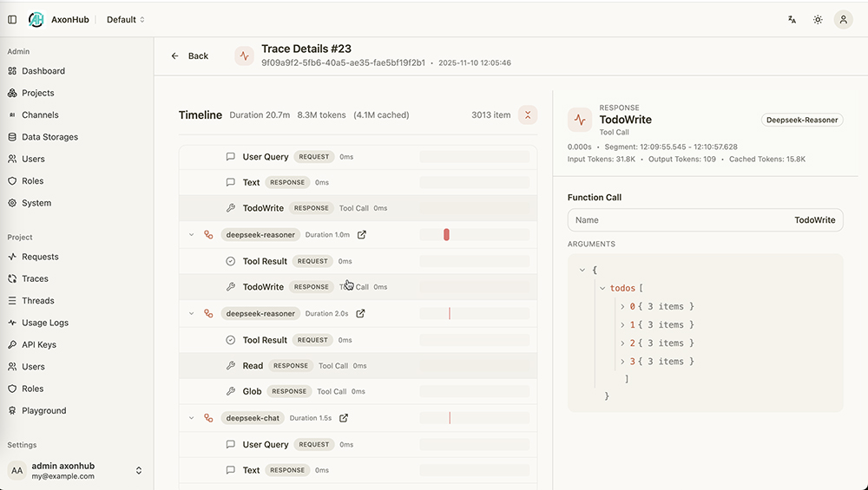Open deepseek-chat request in new window

344,418
